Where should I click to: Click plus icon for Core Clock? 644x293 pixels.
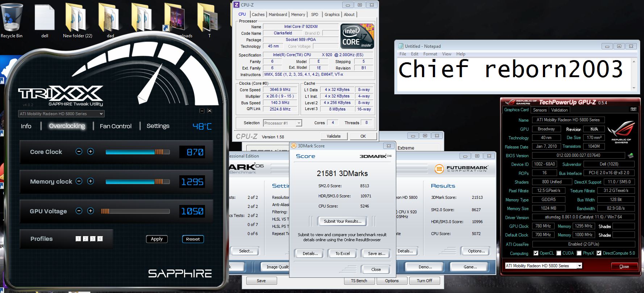click(x=91, y=151)
